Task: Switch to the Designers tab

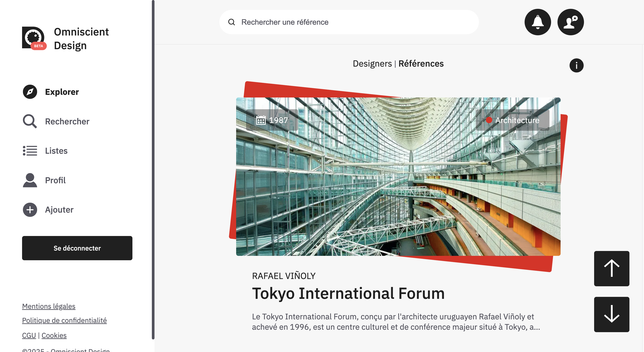Action: [372, 64]
